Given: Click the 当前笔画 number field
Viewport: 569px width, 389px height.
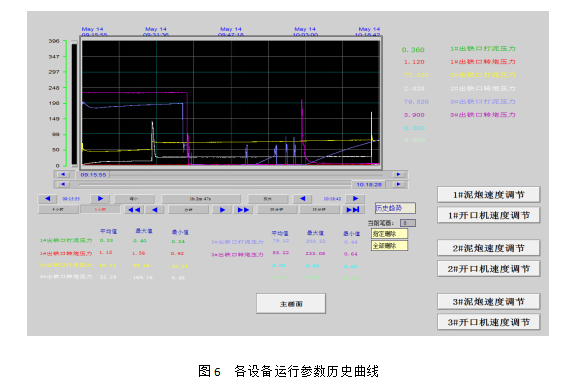Looking at the screenshot, I should 408,223.
